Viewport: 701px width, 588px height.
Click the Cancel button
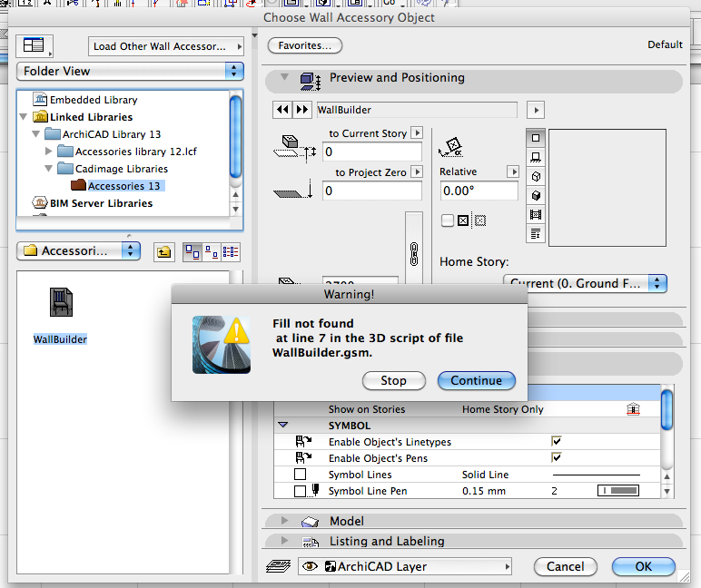click(565, 566)
